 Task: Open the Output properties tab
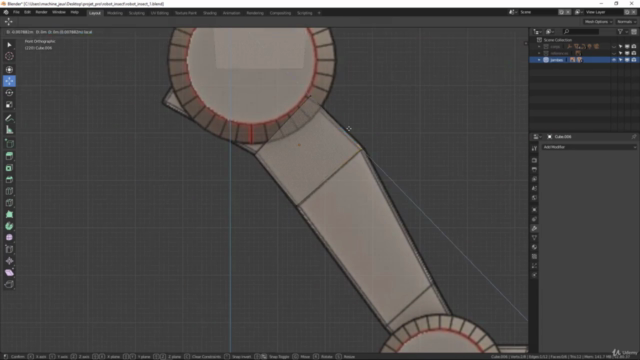534,170
